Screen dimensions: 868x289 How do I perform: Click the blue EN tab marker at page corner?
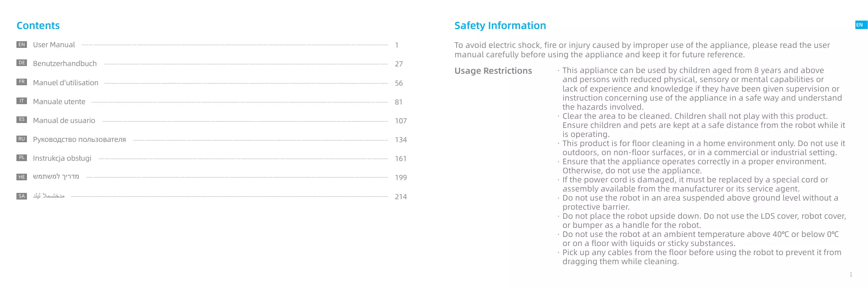(861, 25)
